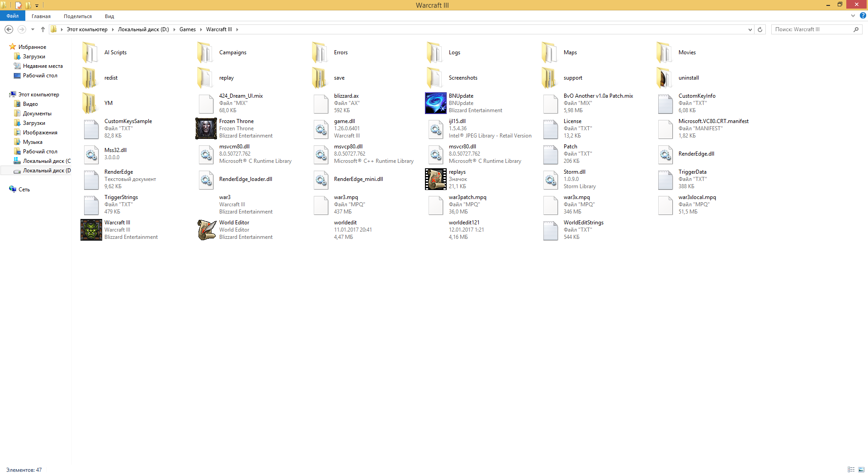The width and height of the screenshot is (868, 475).
Task: Click the Properties quick access button
Action: [19, 5]
